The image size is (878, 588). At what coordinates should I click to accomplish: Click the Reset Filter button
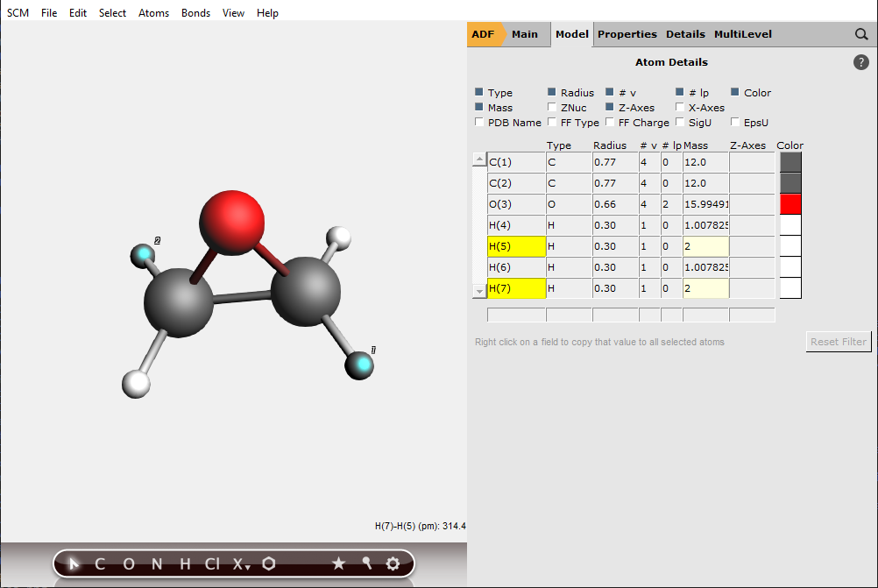838,341
